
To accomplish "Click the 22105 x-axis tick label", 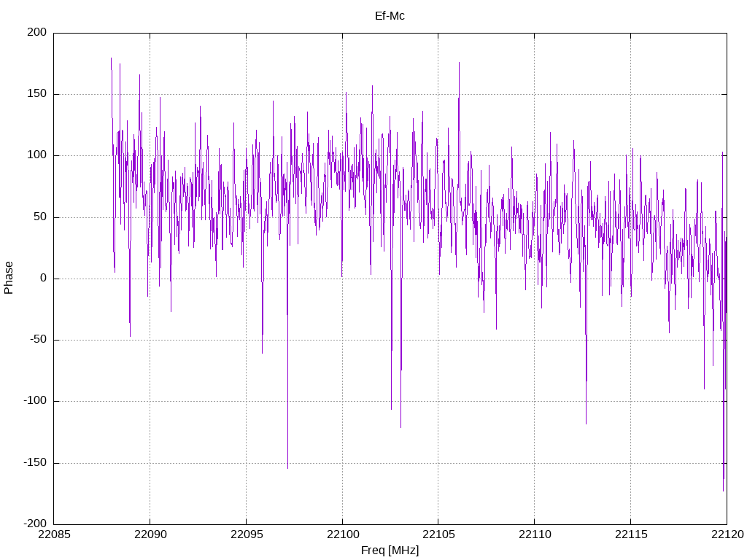I will tap(438, 534).
